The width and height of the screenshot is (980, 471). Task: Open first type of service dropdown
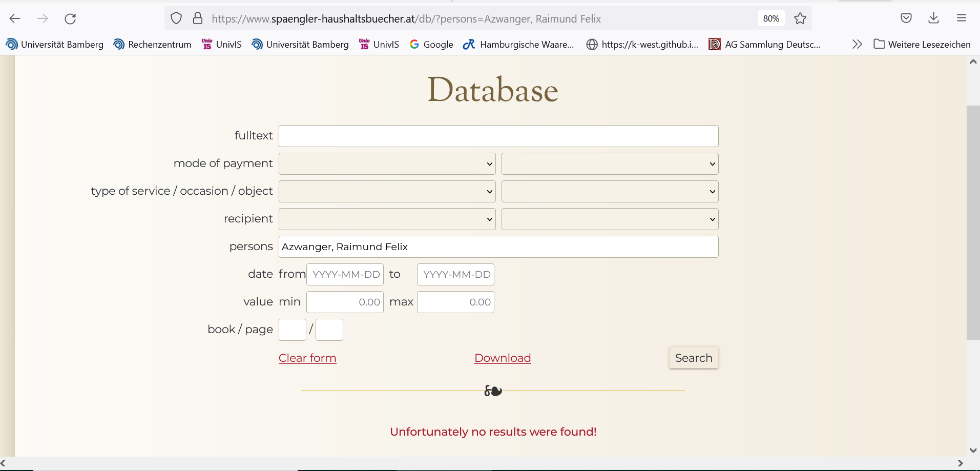pos(387,192)
